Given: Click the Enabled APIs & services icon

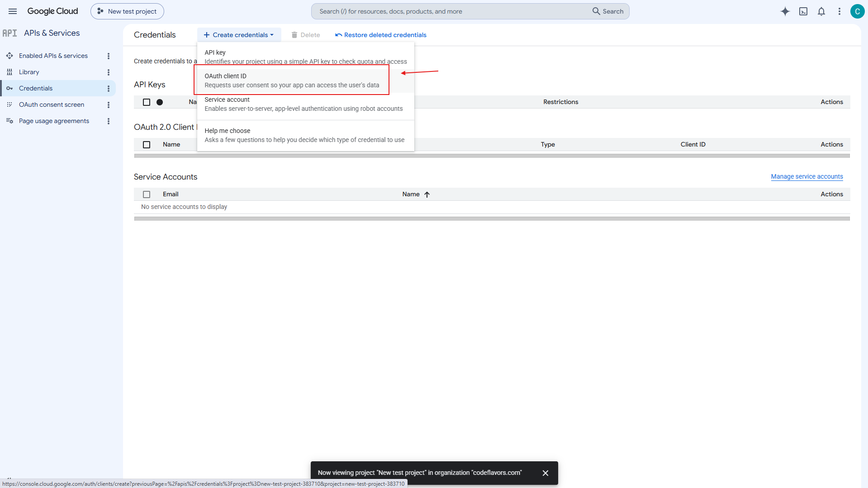Looking at the screenshot, I should click(x=9, y=56).
